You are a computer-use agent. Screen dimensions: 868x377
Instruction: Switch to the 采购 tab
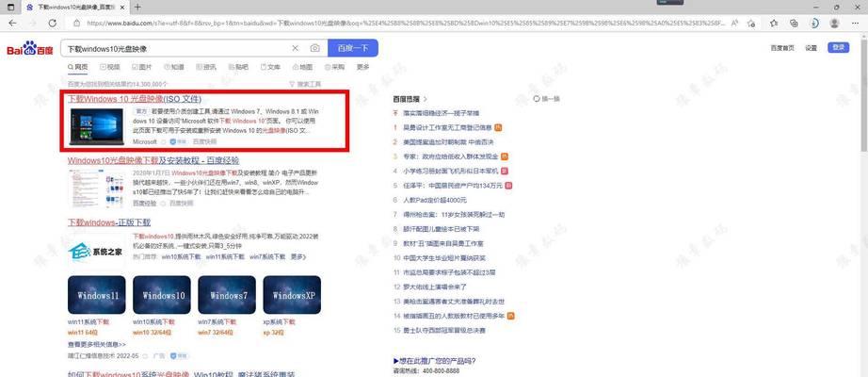point(334,67)
